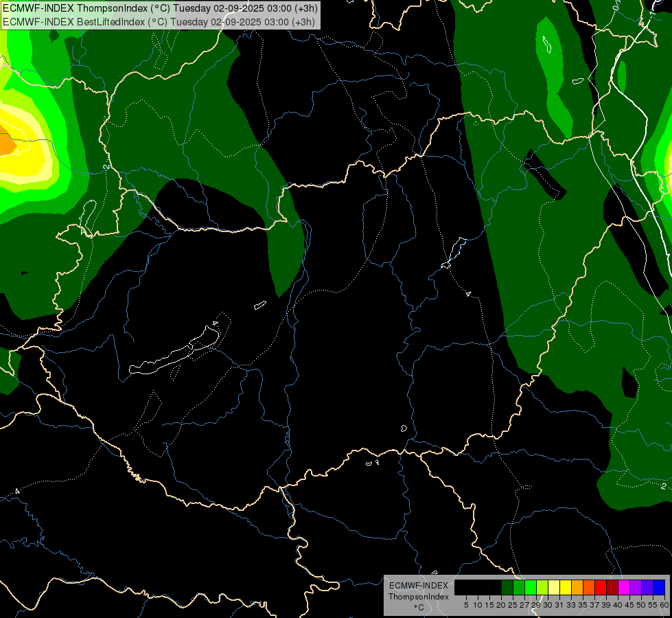Click the legend tick value 25
Viewport: 672px width, 618px height.
513,605
